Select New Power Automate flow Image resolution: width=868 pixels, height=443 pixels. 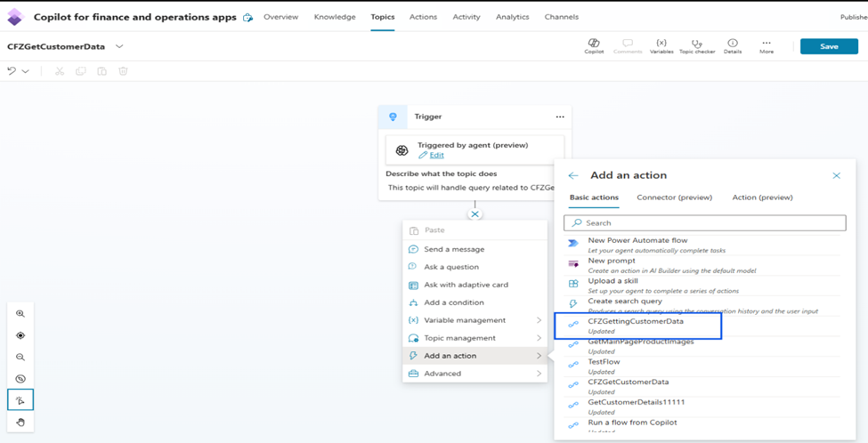pos(702,245)
